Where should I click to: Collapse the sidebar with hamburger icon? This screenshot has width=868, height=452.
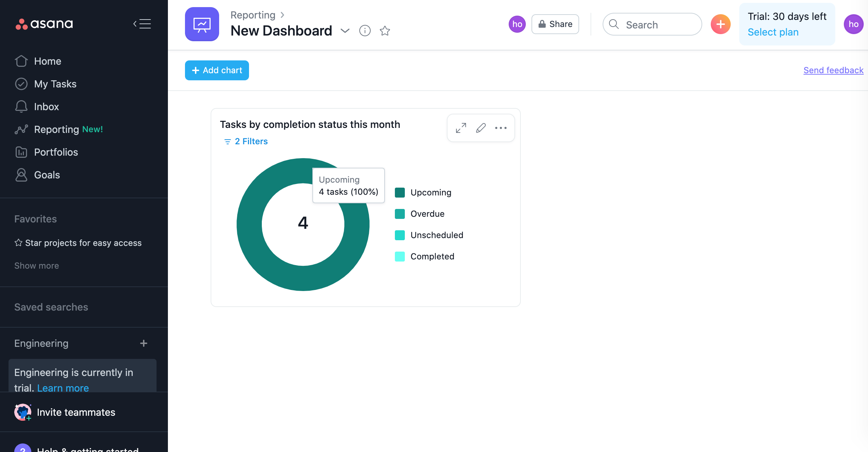coord(142,24)
